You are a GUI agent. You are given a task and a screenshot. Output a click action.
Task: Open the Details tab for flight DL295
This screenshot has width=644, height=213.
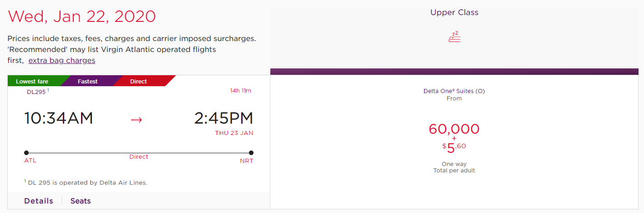39,201
